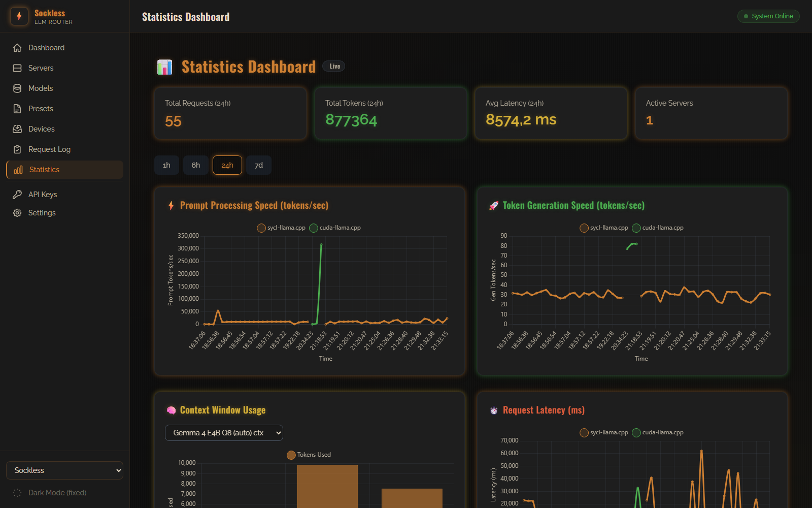The width and height of the screenshot is (812, 508).
Task: Toggle Tokens Used legend in Context Window chart
Action: [x=309, y=455]
